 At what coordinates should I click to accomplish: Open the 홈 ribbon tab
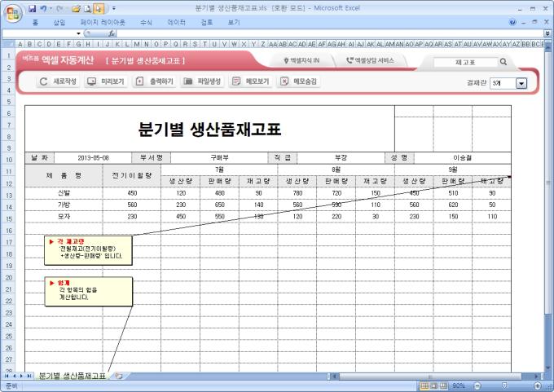click(35, 22)
